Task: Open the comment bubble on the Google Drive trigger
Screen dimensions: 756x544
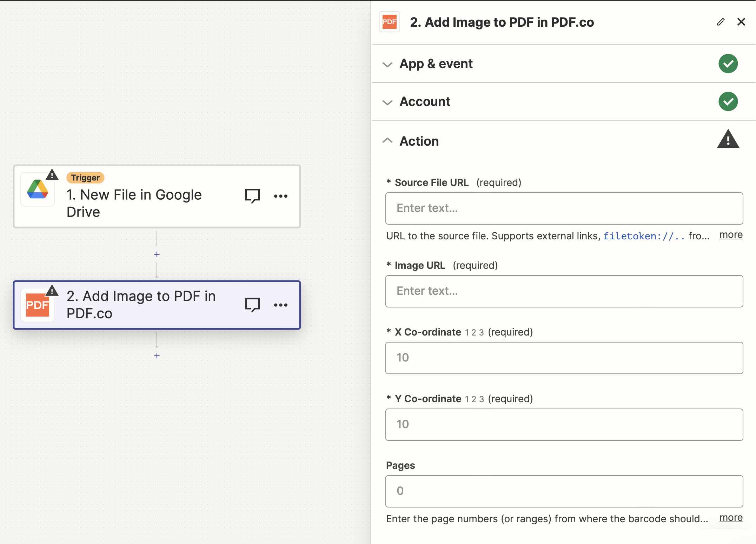Action: pyautogui.click(x=252, y=196)
